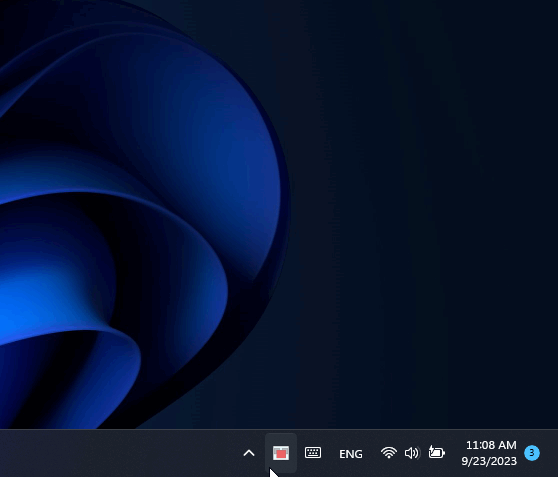Screen dimensions: 558x477
Task: Open quick settings via the Wi-Fi glyph
Action: click(389, 453)
